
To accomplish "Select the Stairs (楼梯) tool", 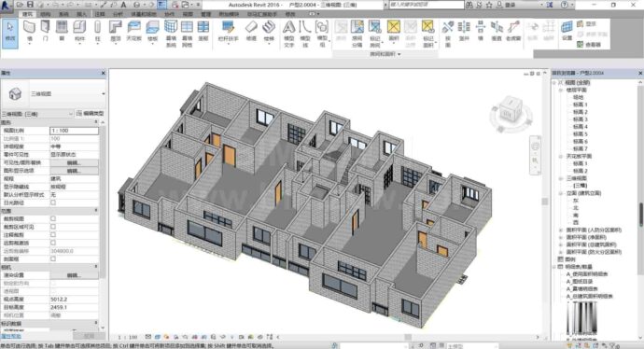I will coord(269,32).
